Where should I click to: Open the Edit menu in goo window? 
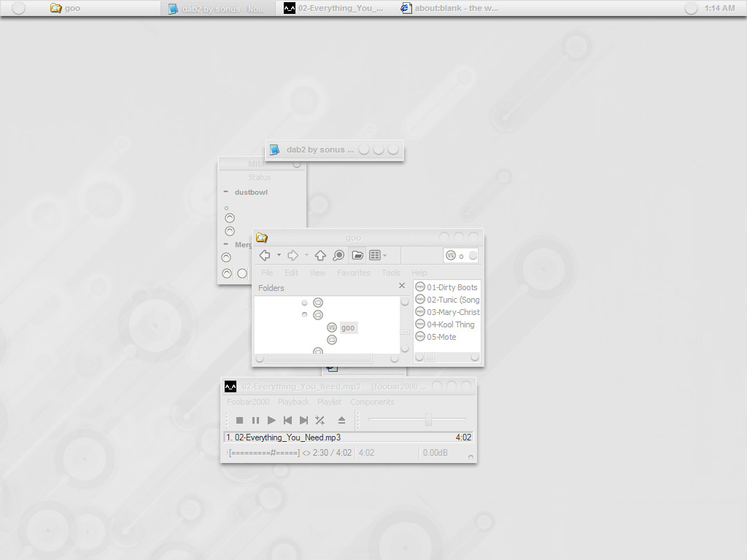click(x=291, y=273)
